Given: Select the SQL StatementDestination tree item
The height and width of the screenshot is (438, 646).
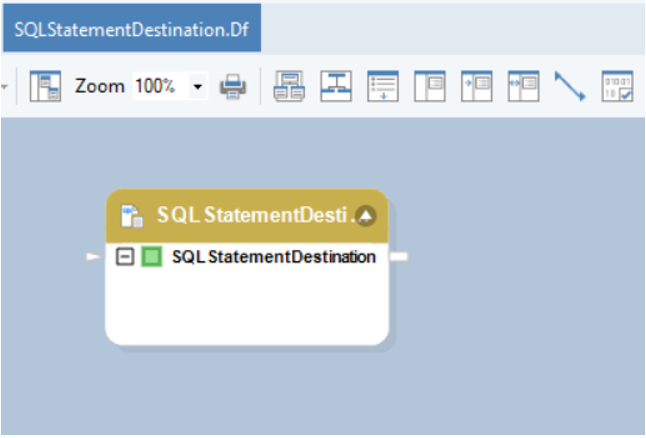Looking at the screenshot, I should [273, 257].
